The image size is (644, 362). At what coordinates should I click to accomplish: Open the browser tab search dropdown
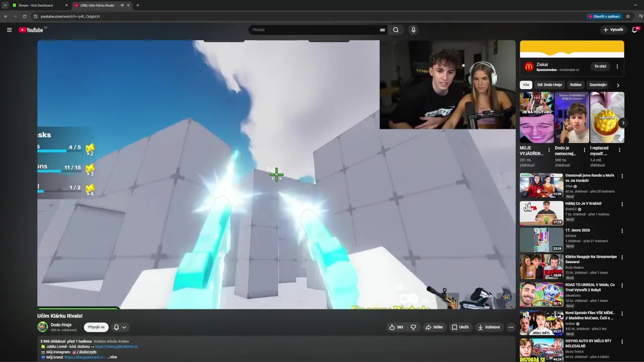5,5
